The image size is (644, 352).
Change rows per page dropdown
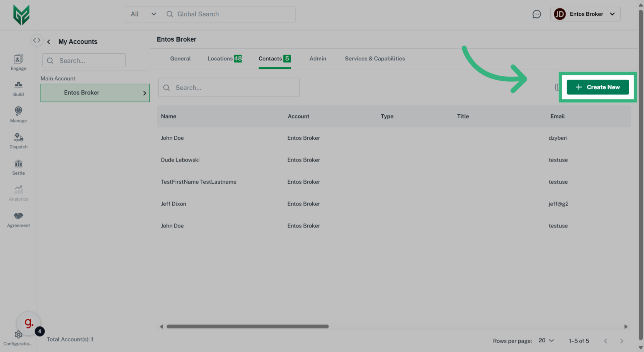546,341
